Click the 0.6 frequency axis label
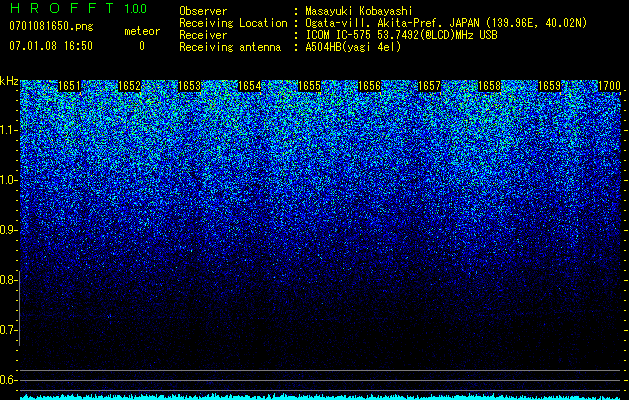Screen dimensions: 629x400 click(x=8, y=380)
